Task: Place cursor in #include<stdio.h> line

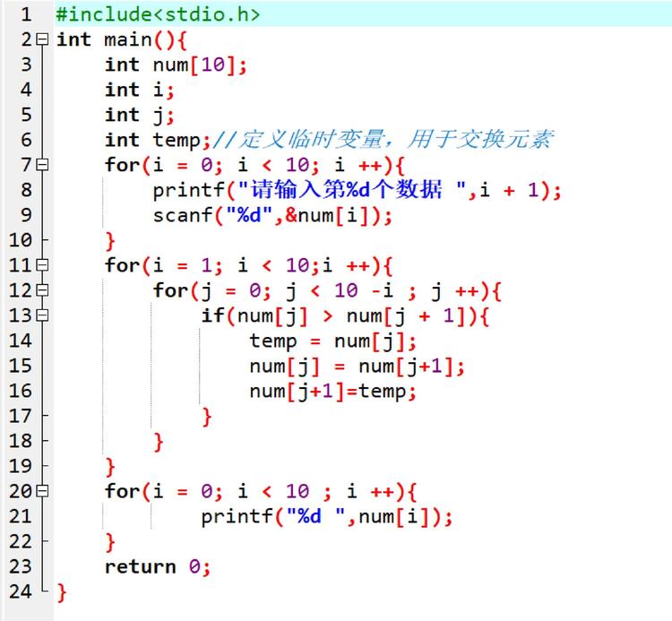Action: tap(158, 14)
